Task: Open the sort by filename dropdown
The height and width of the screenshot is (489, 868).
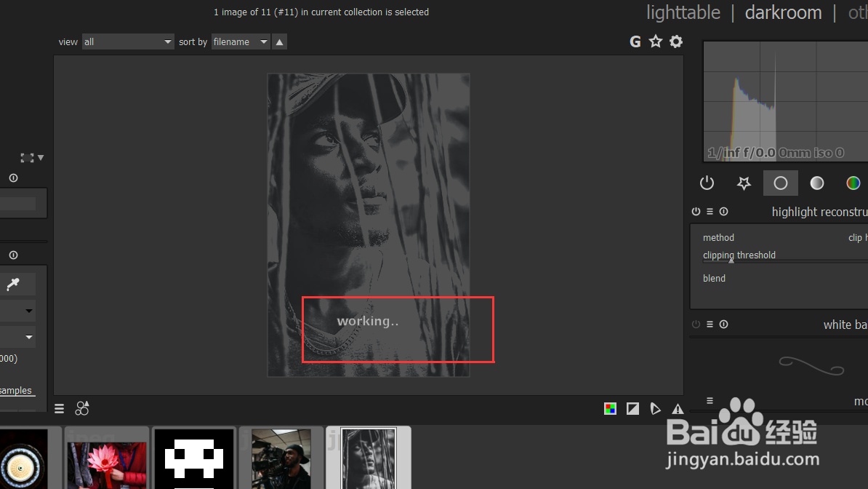Action: pos(241,41)
